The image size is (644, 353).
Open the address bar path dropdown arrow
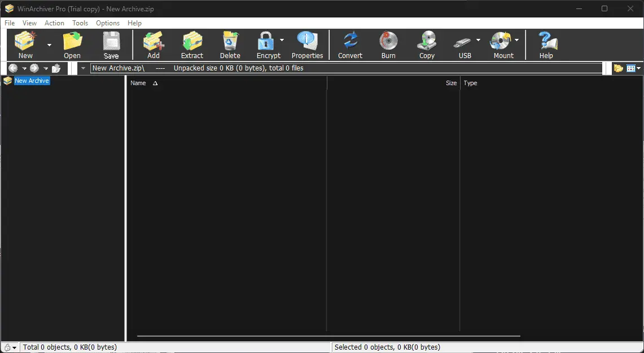tap(84, 68)
